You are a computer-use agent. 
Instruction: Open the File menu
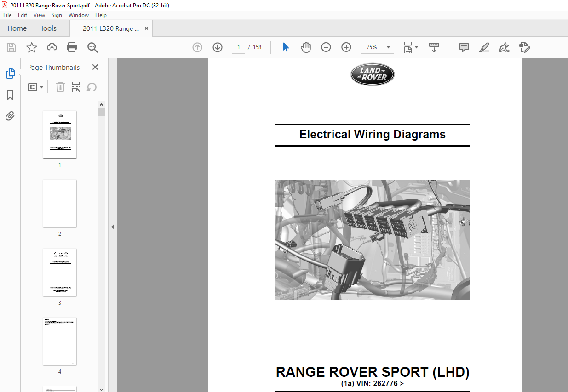tap(7, 15)
